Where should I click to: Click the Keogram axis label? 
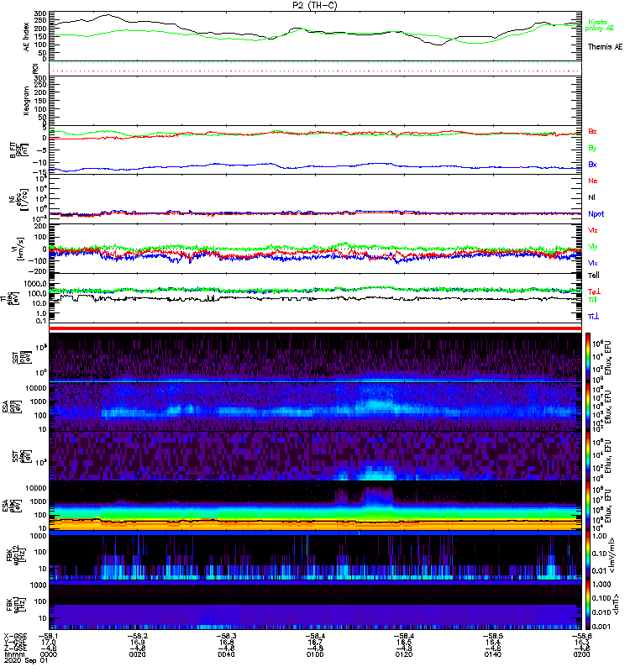pyautogui.click(x=27, y=100)
